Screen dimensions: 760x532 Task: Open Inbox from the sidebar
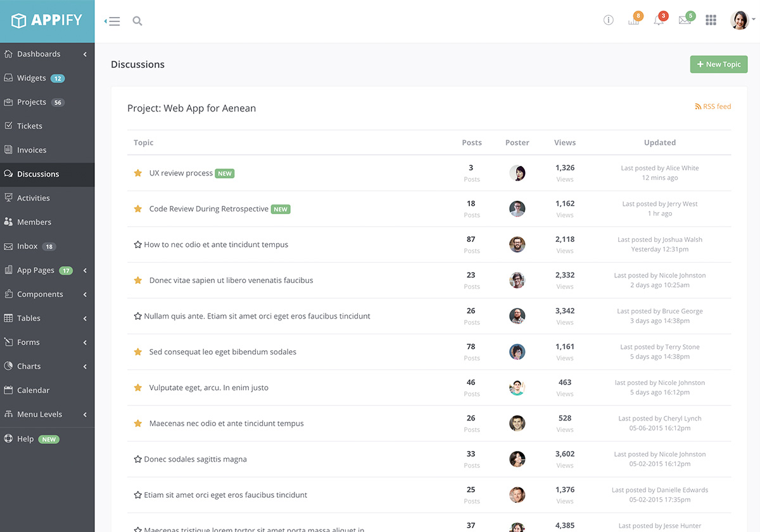(x=27, y=246)
